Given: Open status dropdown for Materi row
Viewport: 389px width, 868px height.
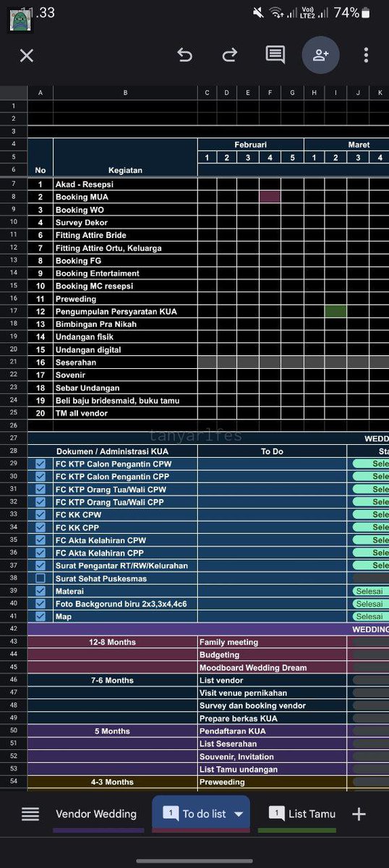Looking at the screenshot, I should point(370,591).
